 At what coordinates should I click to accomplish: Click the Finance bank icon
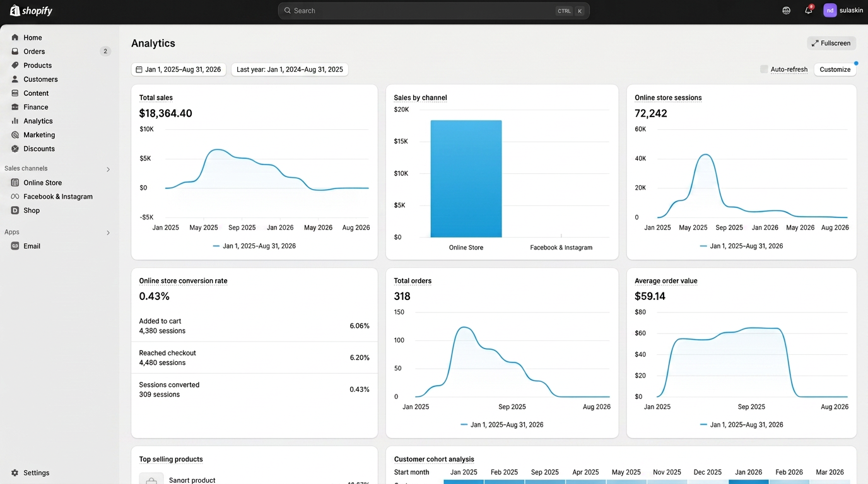(15, 107)
